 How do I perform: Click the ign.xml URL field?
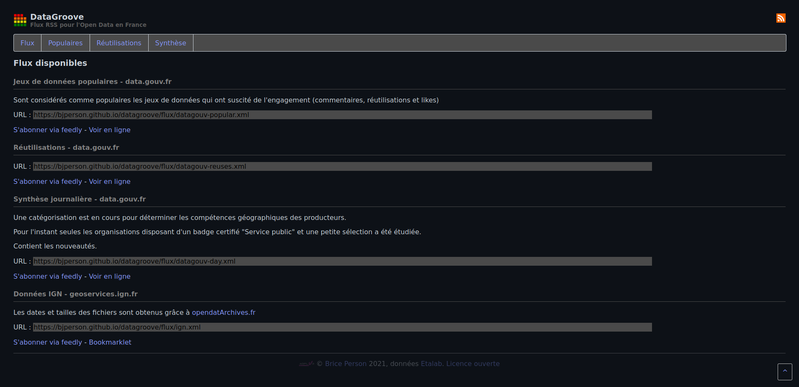click(x=342, y=327)
